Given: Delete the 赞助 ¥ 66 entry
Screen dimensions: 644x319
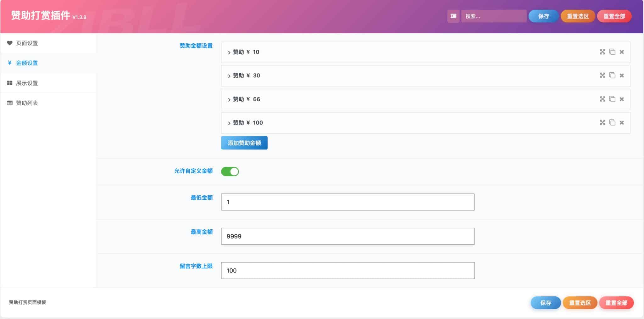Looking at the screenshot, I should 622,99.
